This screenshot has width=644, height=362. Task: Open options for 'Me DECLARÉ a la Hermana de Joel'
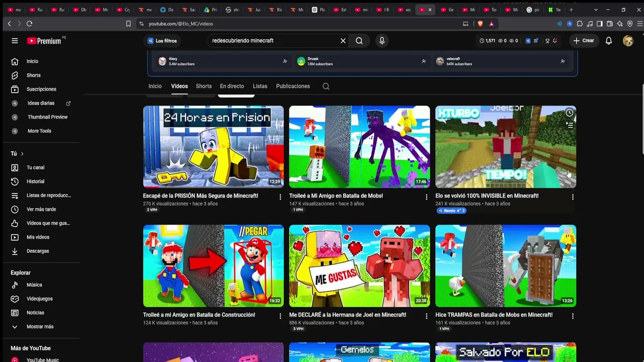pyautogui.click(x=427, y=316)
